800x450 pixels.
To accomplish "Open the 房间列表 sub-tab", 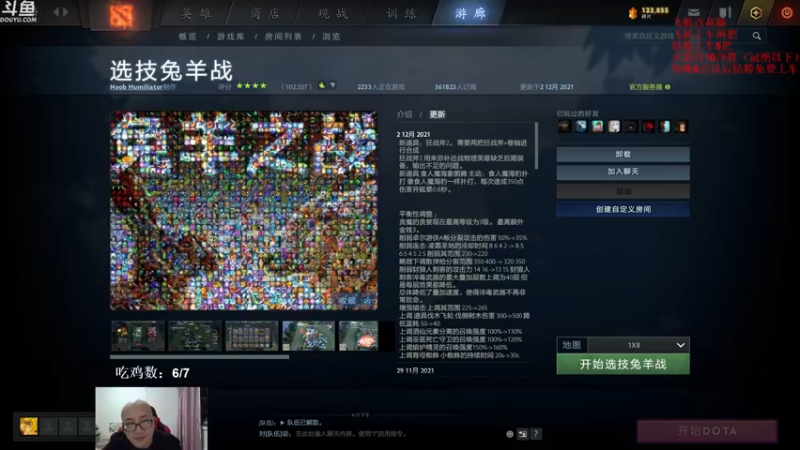I will coord(283,37).
